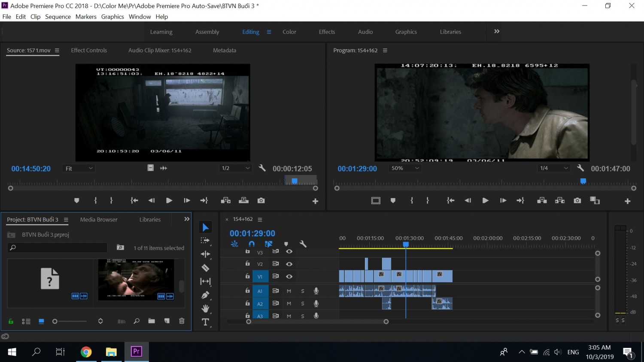Click the Lift button in Program monitor

coord(542,201)
